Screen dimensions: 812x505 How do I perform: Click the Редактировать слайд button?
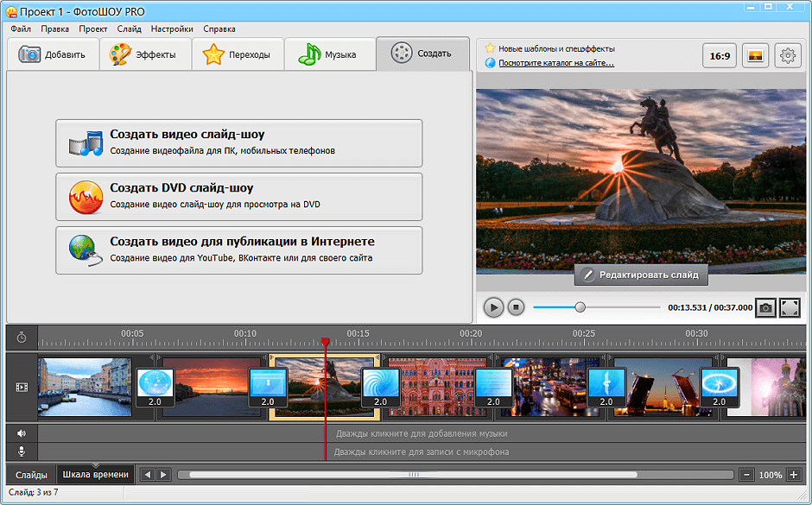pos(642,275)
